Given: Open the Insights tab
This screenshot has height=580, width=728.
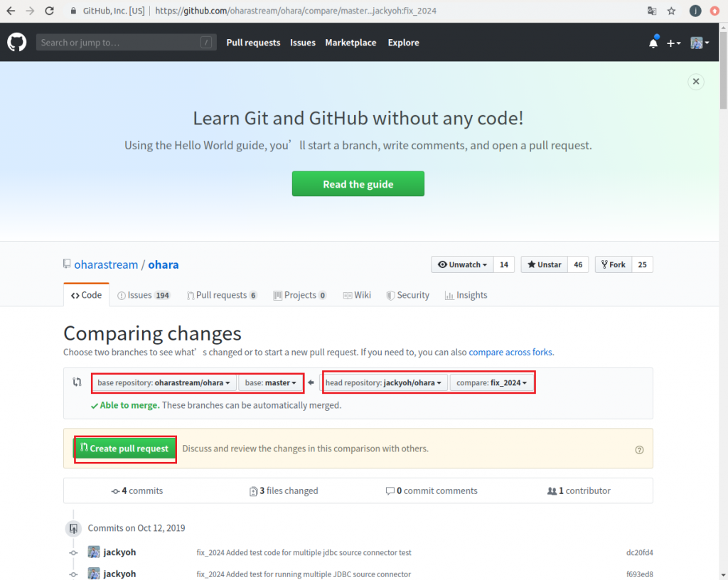Looking at the screenshot, I should pyautogui.click(x=466, y=295).
